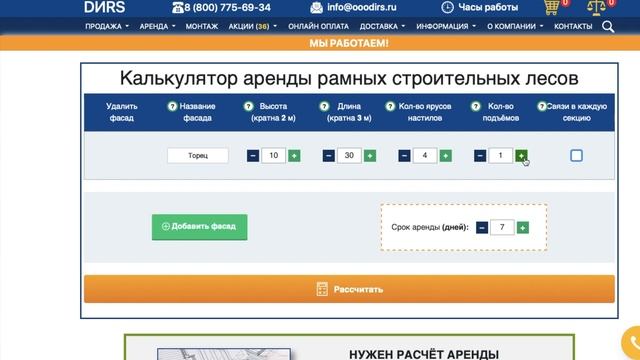Click the envelope email icon
Screen dimensions: 640x360
[x=316, y=7]
